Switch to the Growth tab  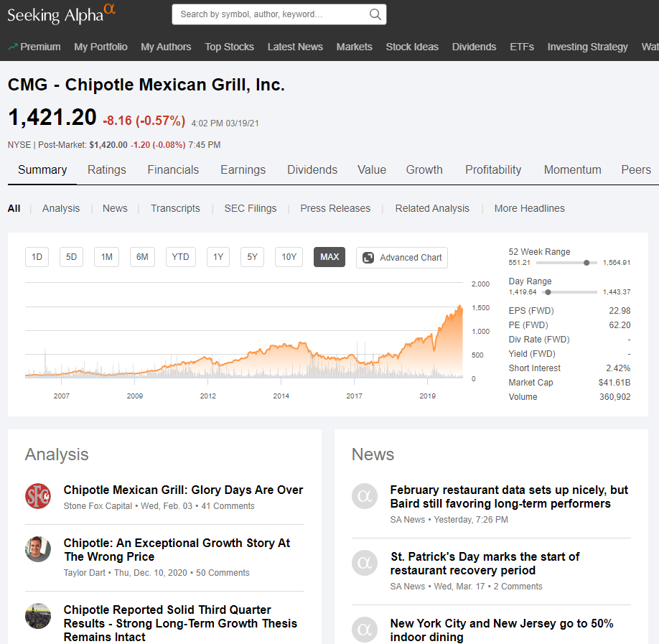[x=424, y=170]
